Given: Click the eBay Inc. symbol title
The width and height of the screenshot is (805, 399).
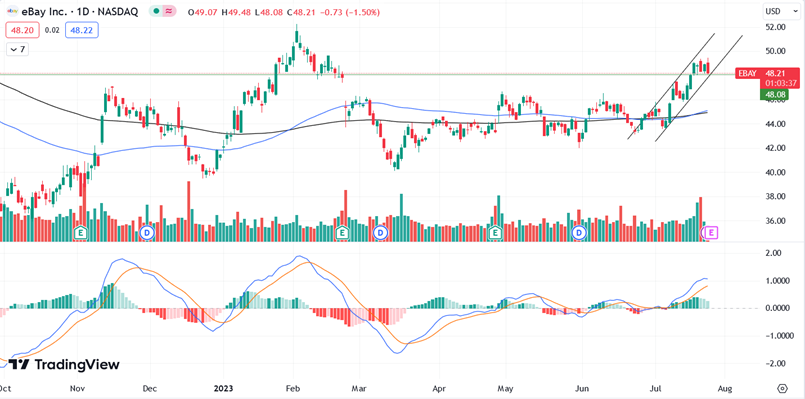Looking at the screenshot, I should (80, 11).
